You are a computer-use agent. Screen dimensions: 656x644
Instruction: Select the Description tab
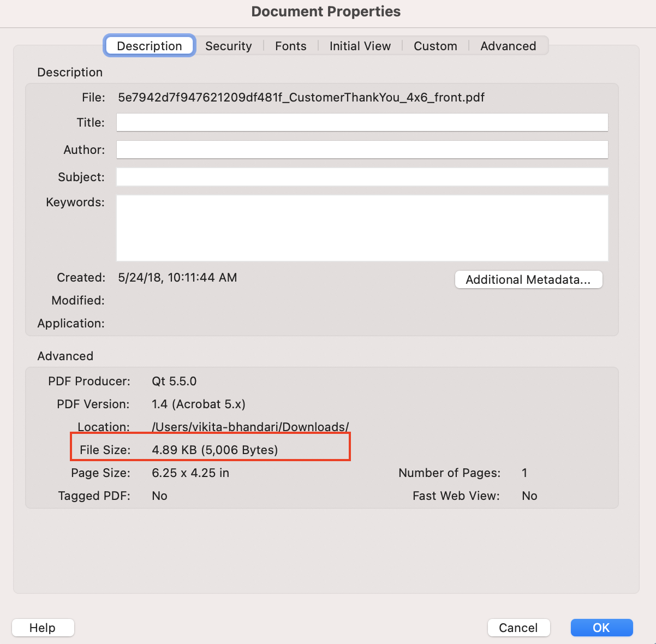click(149, 46)
